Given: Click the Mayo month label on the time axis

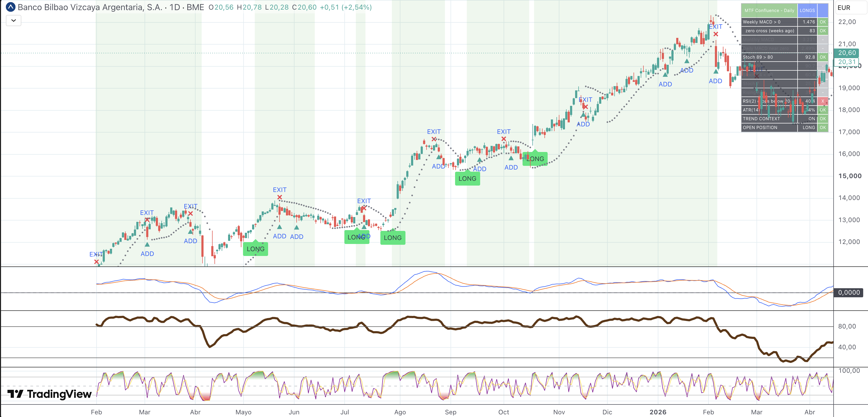Looking at the screenshot, I should coord(243,412).
